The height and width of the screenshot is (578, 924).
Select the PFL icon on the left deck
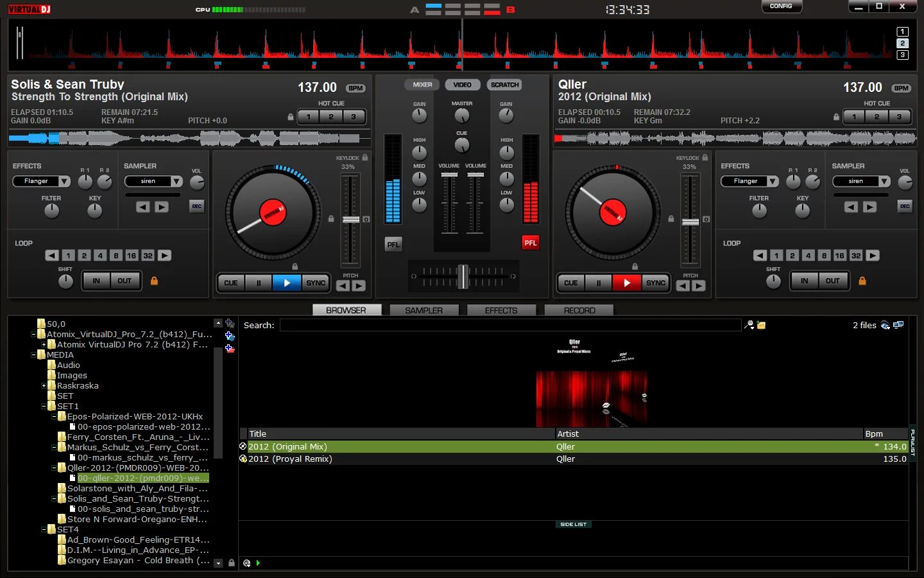(393, 244)
